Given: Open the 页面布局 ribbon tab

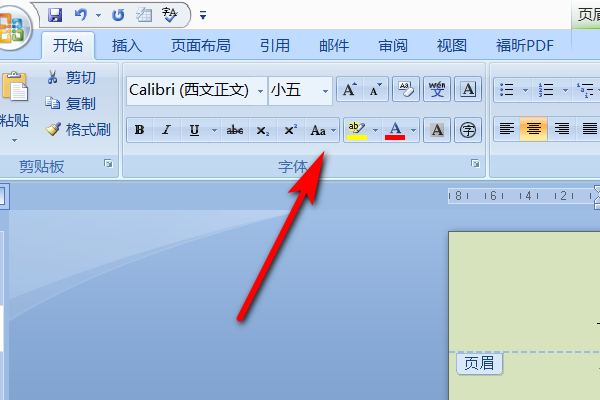Looking at the screenshot, I should [x=201, y=46].
